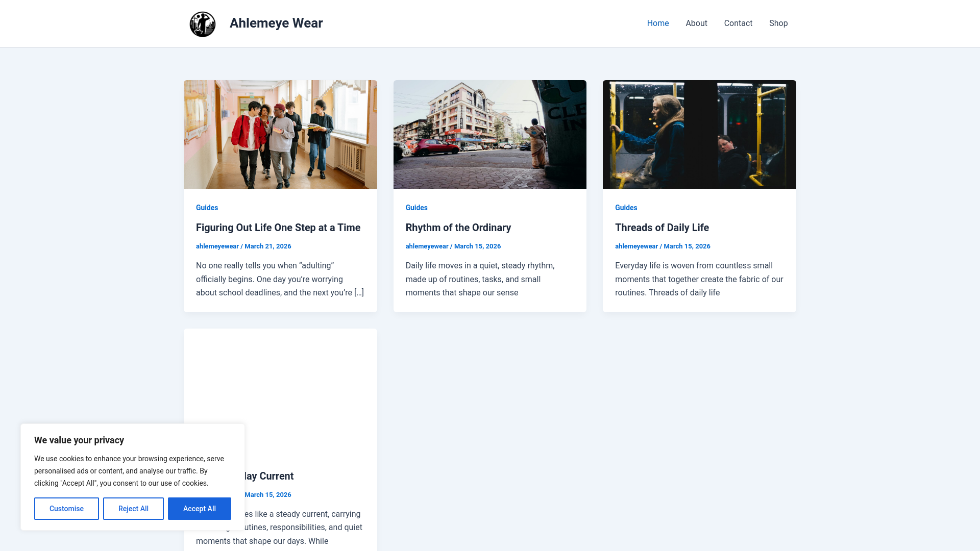This screenshot has width=980, height=551.
Task: Click cookie notice text 'We use cookies to enhance'
Action: pos(129,471)
